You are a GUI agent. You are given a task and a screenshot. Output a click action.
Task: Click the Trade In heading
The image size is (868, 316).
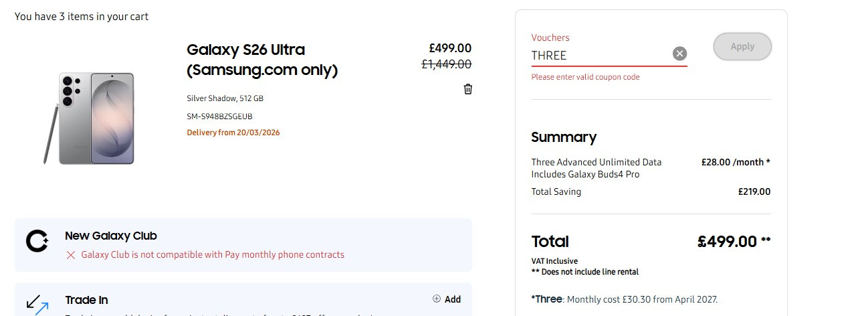pyautogui.click(x=86, y=300)
